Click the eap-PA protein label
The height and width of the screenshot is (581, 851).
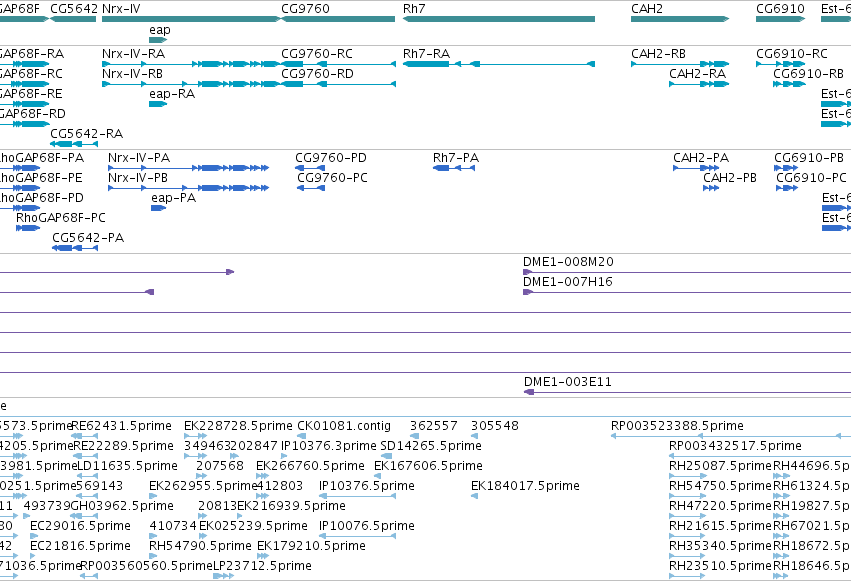pyautogui.click(x=174, y=198)
